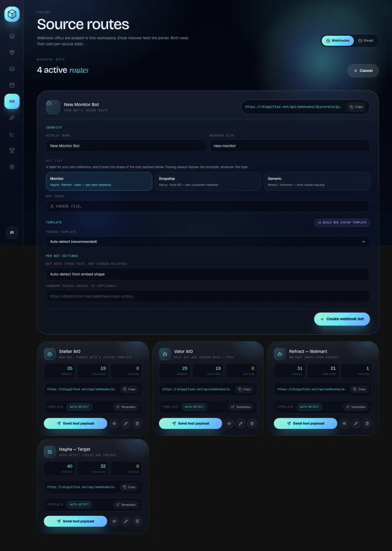Viewport: 392px width, 551px height.
Task: Click the AUTO-DETECT badge on Valor AIO
Action: click(x=194, y=407)
